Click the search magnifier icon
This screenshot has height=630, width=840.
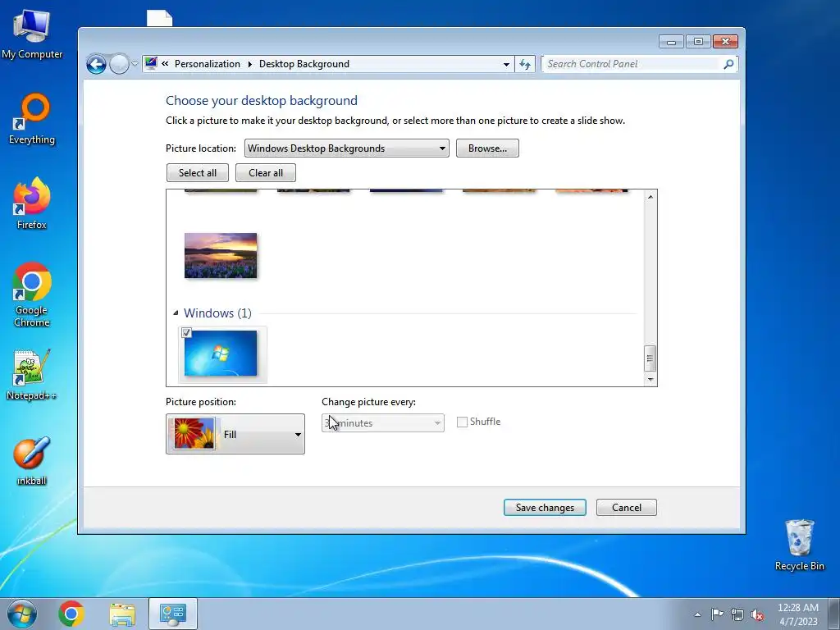(x=728, y=64)
